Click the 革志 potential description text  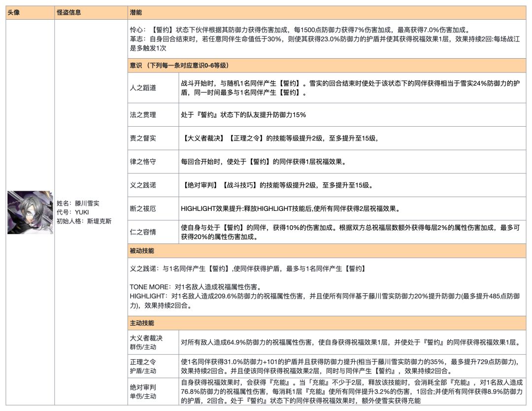tap(325, 43)
